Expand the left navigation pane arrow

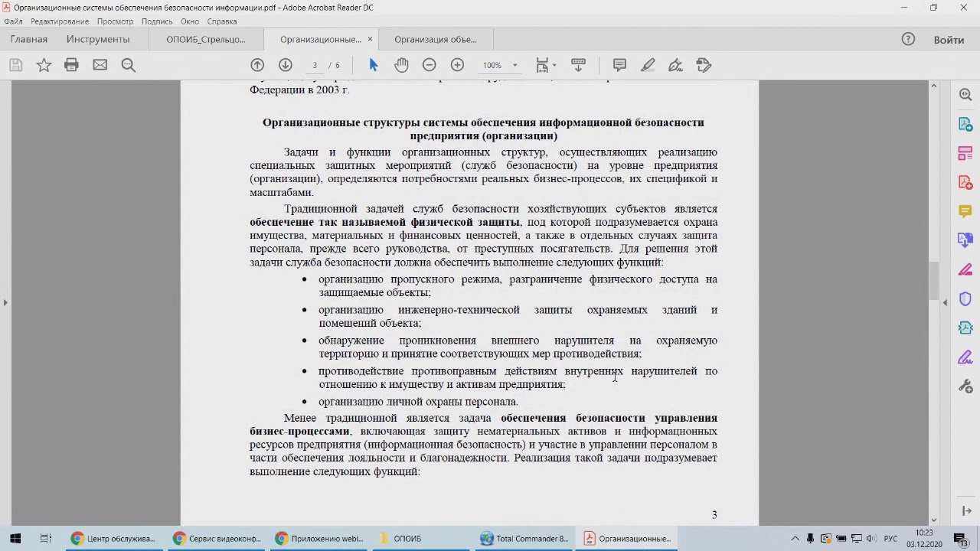(x=5, y=303)
